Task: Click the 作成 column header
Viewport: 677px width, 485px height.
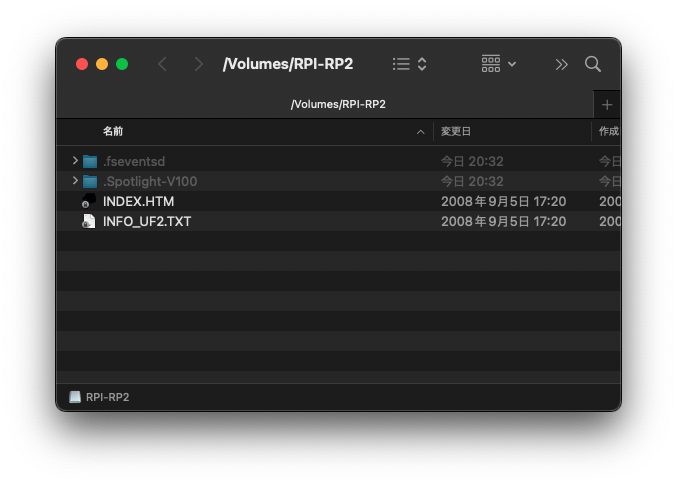Action: coord(608,131)
